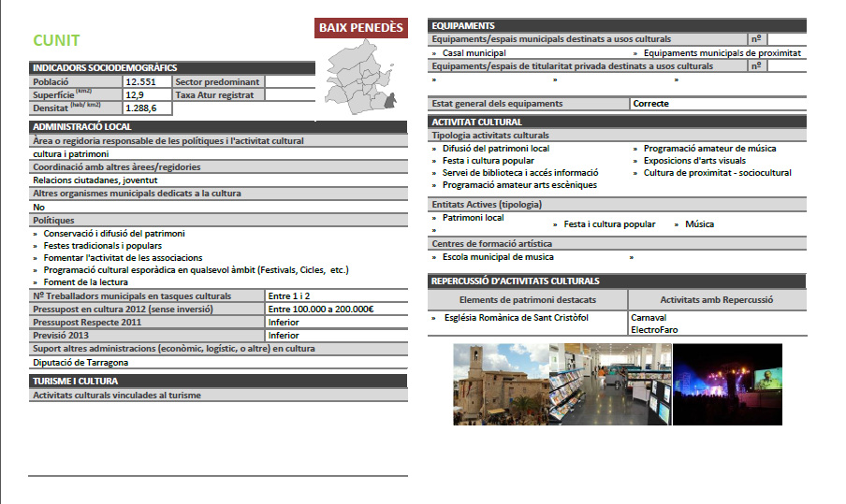Select 'Difusió del patrimoni local' activity

point(496,149)
